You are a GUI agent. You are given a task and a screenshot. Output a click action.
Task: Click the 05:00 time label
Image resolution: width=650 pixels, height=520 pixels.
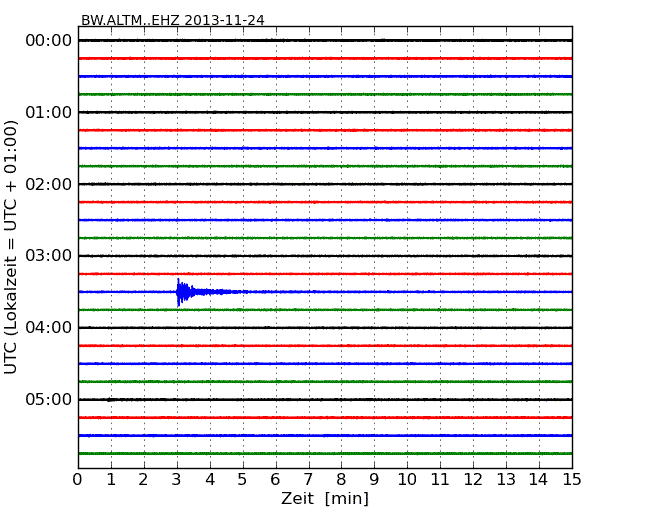(49, 399)
